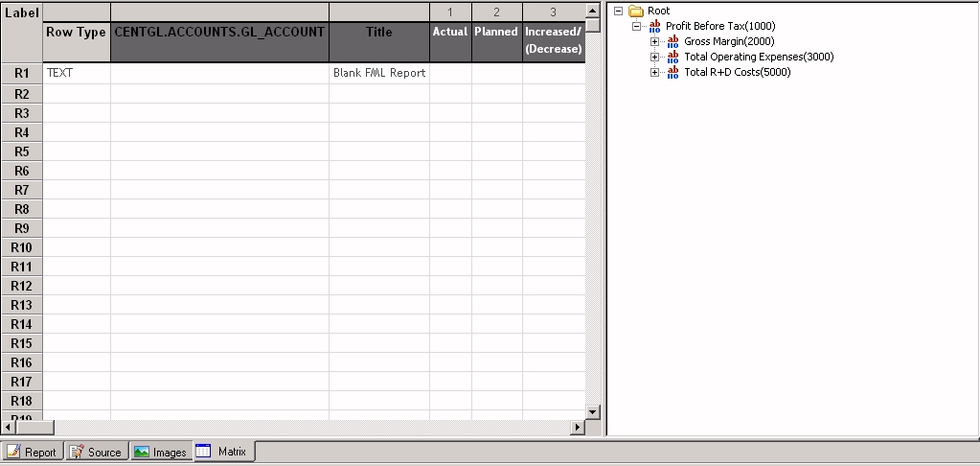Click the Title cell in row R3

[378, 113]
